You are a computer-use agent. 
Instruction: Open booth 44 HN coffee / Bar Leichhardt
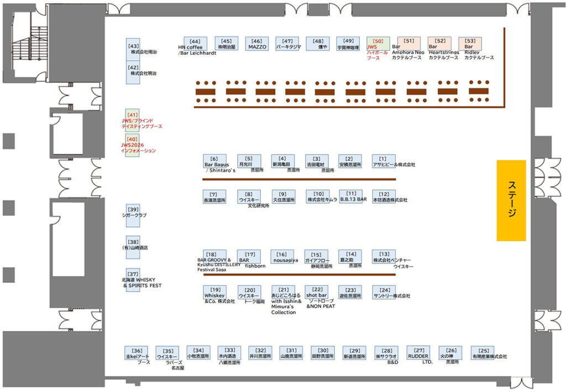click(x=195, y=44)
